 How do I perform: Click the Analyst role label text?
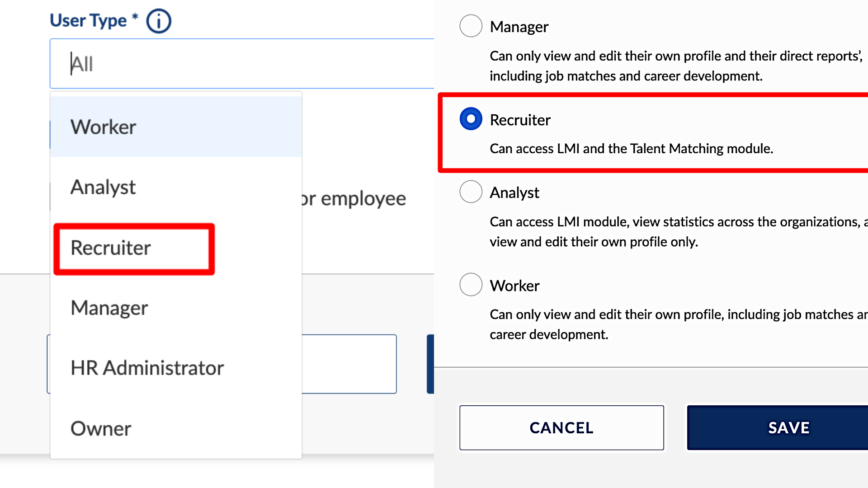click(514, 193)
